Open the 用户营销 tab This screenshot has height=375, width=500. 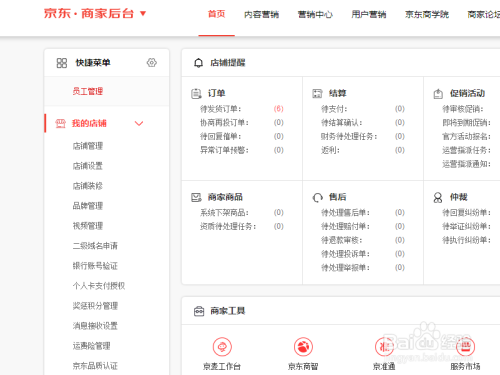coord(369,14)
